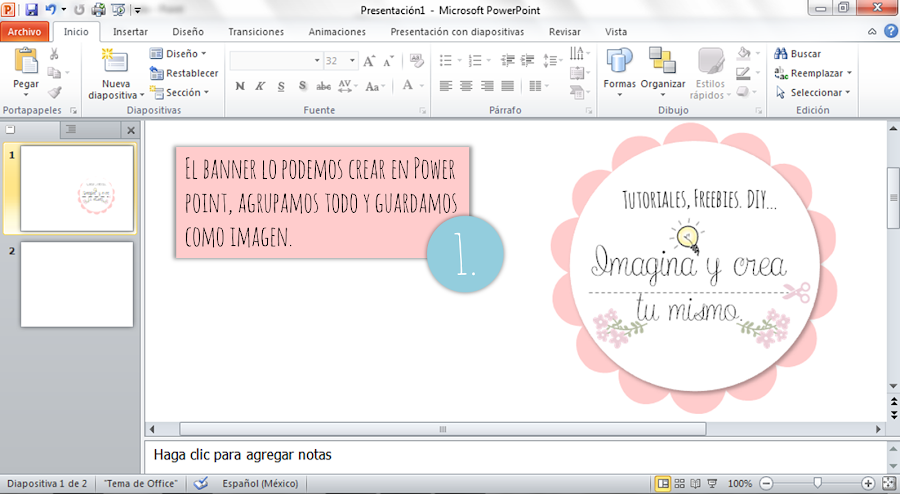Open shape fill paint bucket dropdown
Viewport: 900px width, 494px height.
[x=748, y=53]
